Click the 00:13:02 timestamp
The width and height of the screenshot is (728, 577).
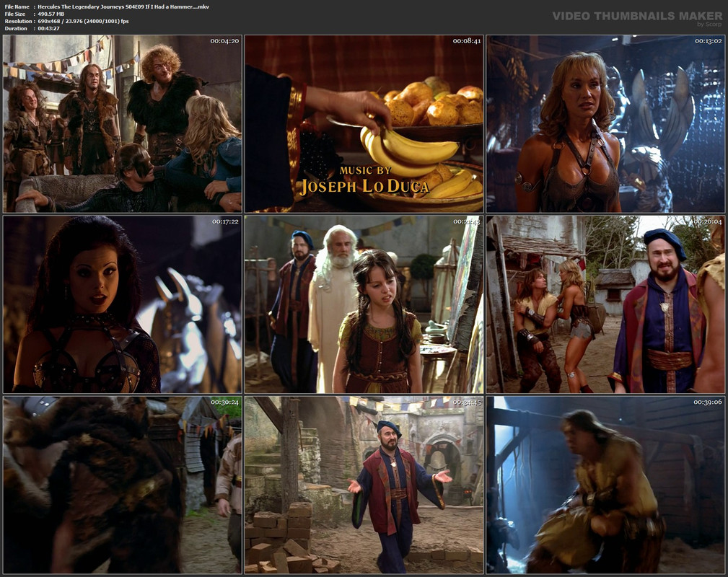(709, 41)
